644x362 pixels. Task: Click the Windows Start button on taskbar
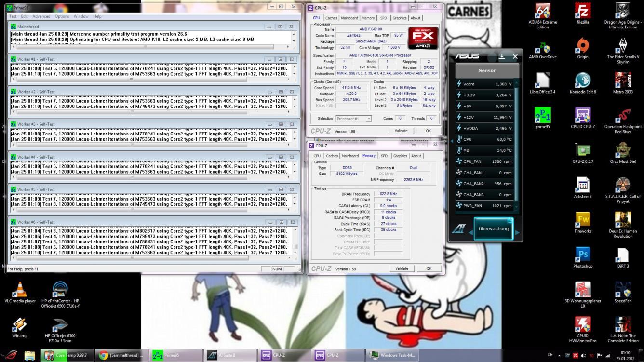click(x=10, y=355)
